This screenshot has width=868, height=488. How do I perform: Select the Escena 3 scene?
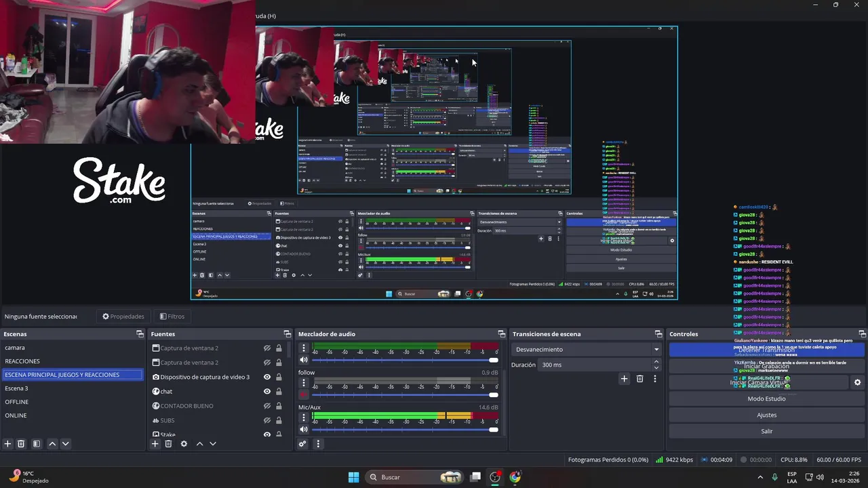pyautogui.click(x=72, y=388)
